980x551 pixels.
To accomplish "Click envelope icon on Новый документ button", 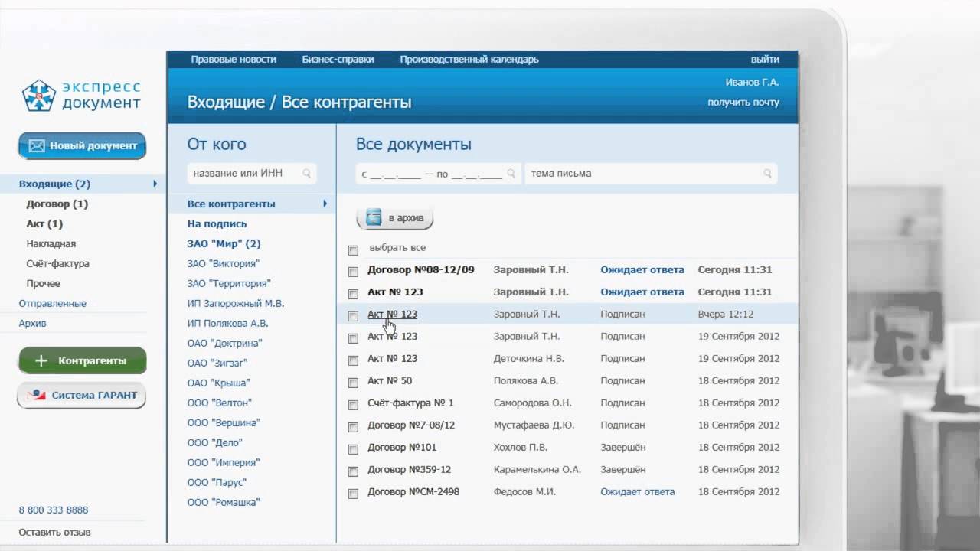I will pyautogui.click(x=36, y=145).
